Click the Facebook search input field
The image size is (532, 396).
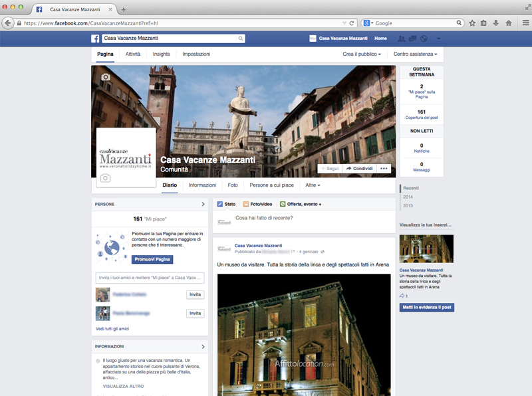click(x=170, y=39)
